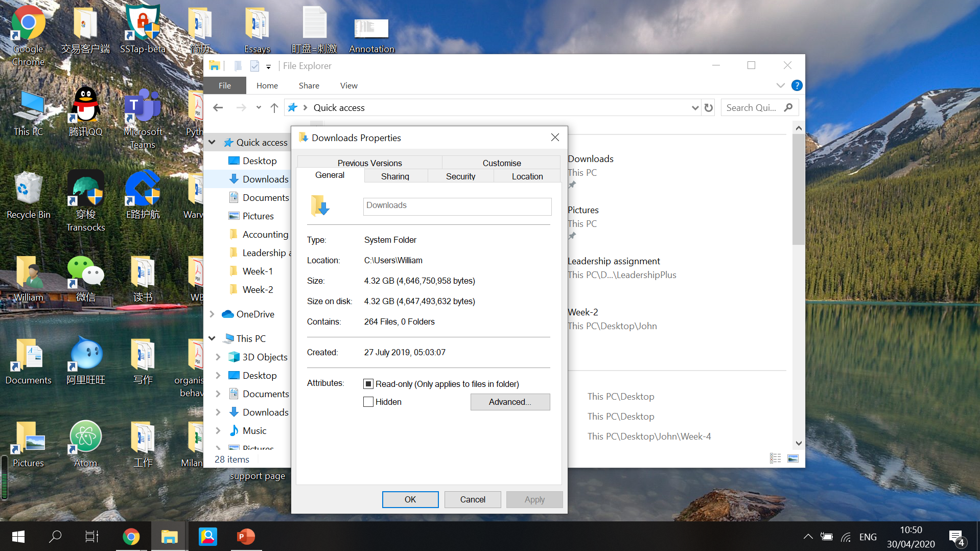The height and width of the screenshot is (551, 980).
Task: Switch to Chrome in the taskbar
Action: click(131, 536)
